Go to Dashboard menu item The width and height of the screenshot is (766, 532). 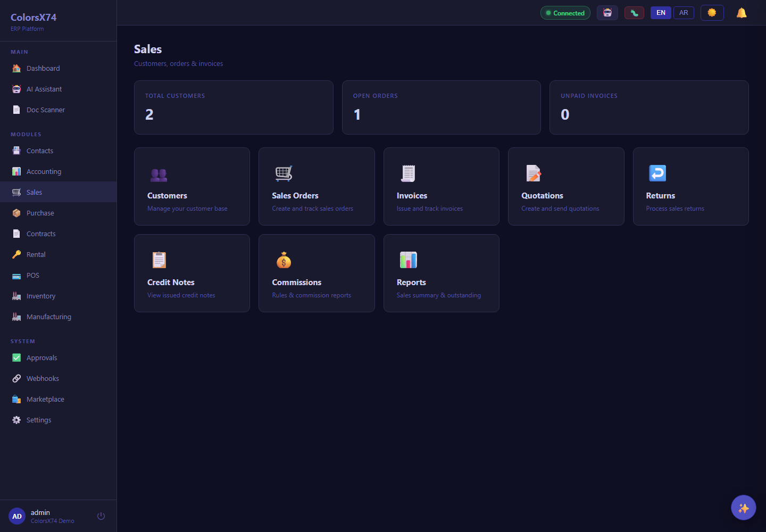pos(58,68)
